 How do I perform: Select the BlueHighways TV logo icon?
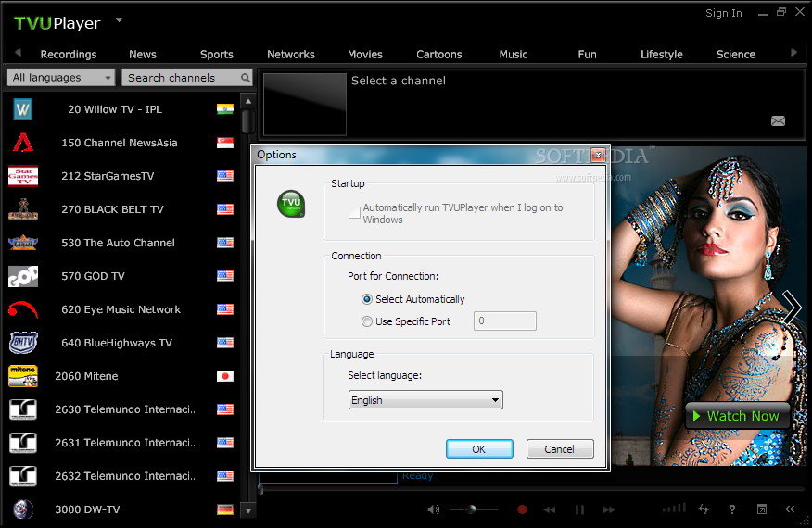23,343
